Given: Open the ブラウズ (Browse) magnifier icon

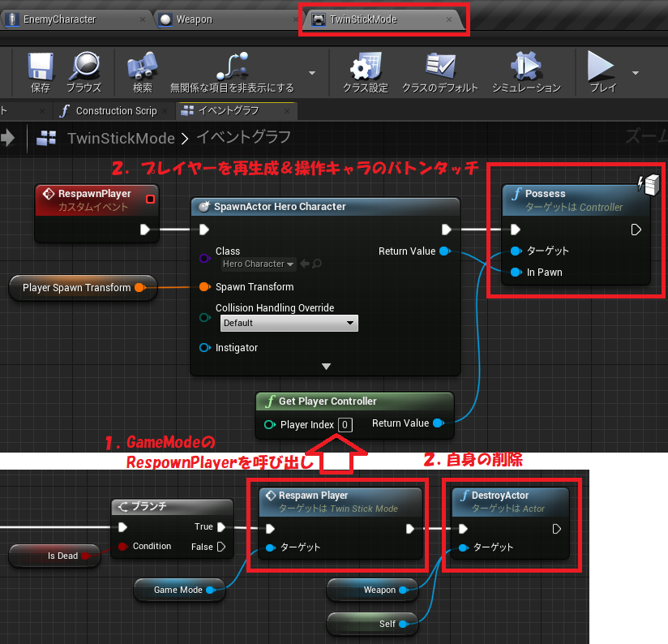Looking at the screenshot, I should [84, 66].
